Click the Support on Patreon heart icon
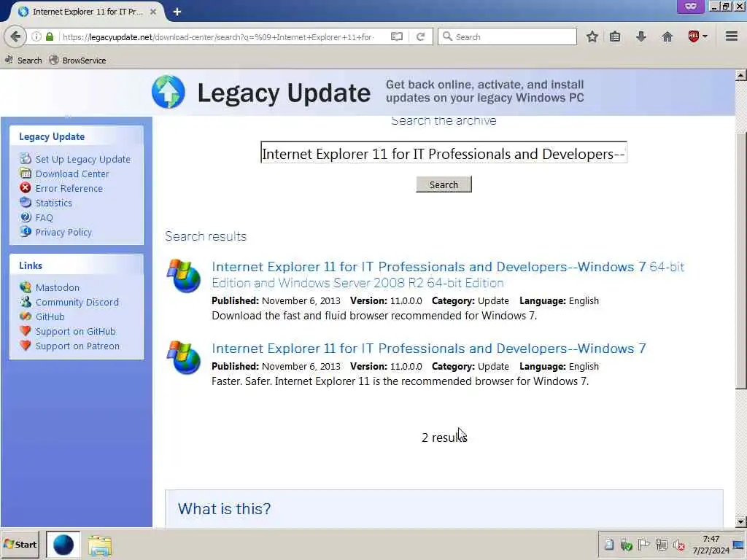747x560 pixels. click(x=26, y=346)
